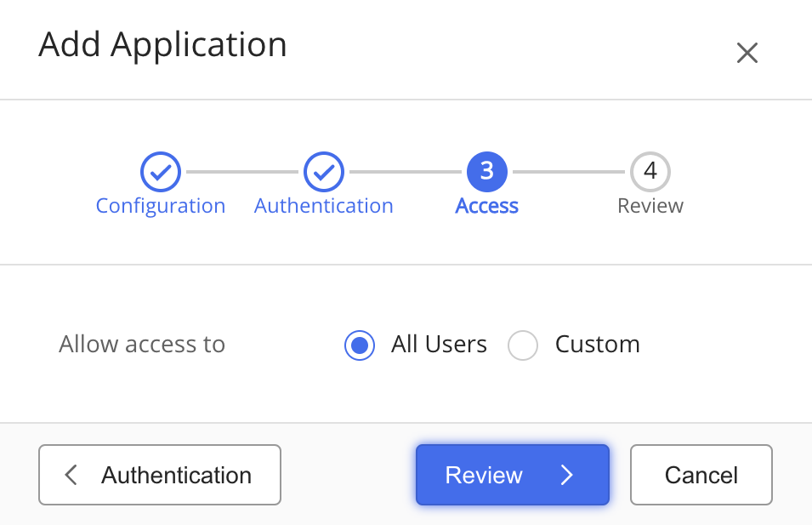
Task: Jump to the Authentication step
Action: (324, 205)
